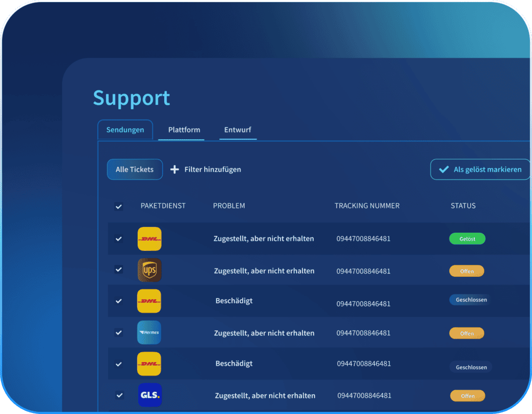Click the problem text in the UPS row
This screenshot has width=532, height=414.
[x=264, y=271]
